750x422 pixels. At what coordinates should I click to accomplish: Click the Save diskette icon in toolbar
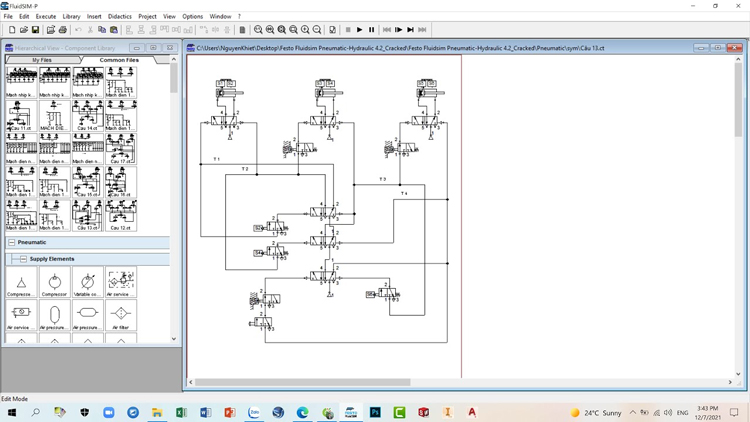[x=36, y=30]
